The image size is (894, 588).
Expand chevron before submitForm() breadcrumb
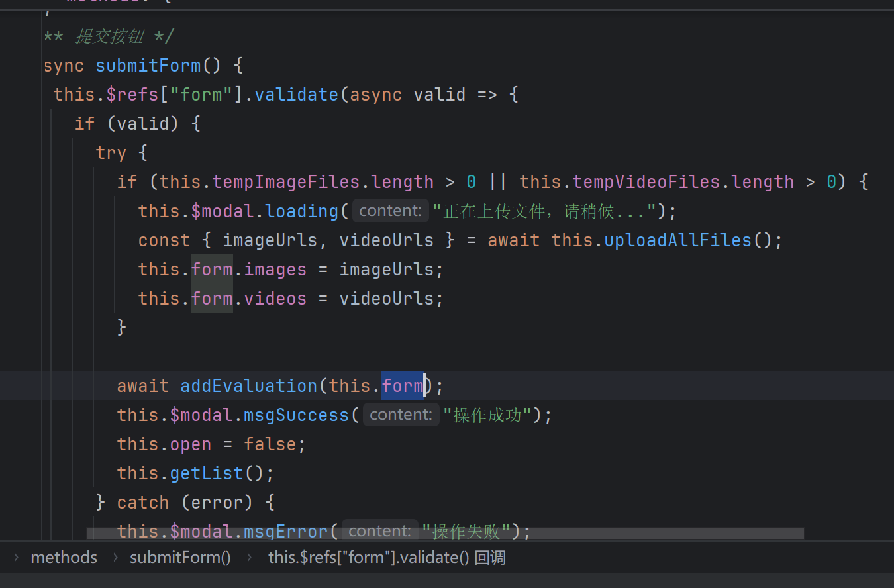click(115, 558)
